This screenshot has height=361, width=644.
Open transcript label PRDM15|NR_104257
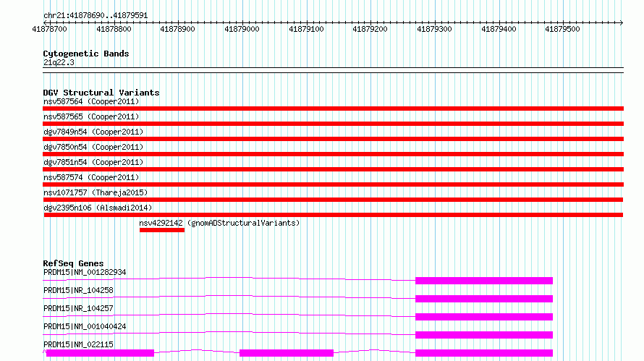coord(78,308)
